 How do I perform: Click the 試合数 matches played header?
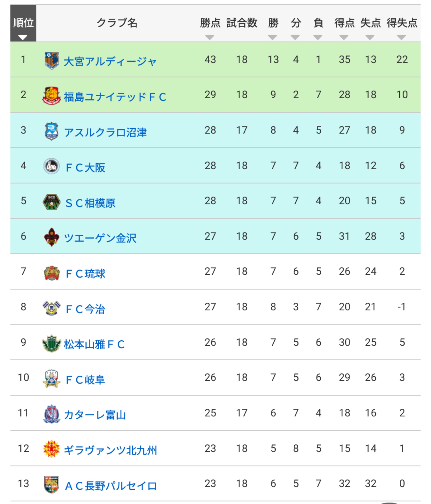[x=242, y=23]
